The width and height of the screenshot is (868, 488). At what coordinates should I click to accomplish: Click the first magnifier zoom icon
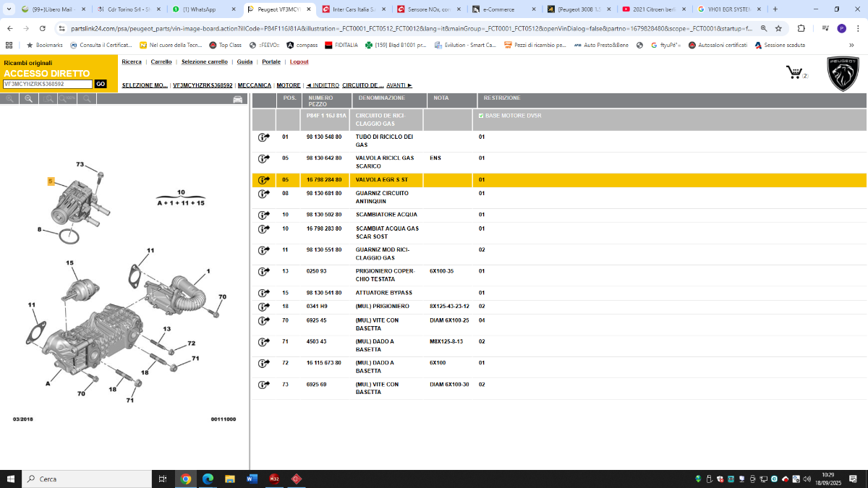coord(10,98)
